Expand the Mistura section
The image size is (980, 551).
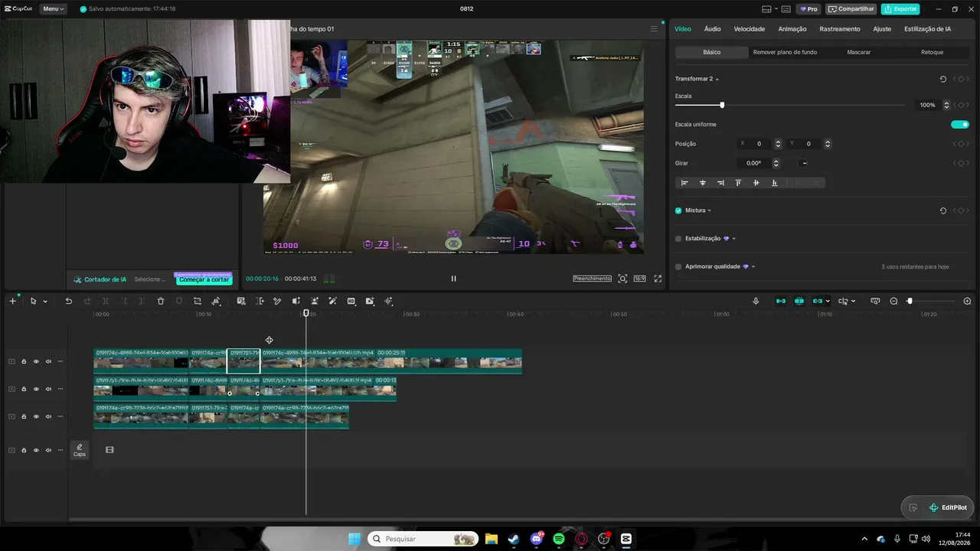point(710,210)
